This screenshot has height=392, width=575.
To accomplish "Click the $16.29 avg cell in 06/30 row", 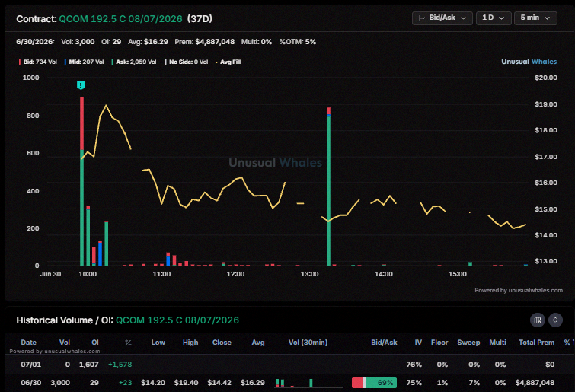I will tap(252, 383).
